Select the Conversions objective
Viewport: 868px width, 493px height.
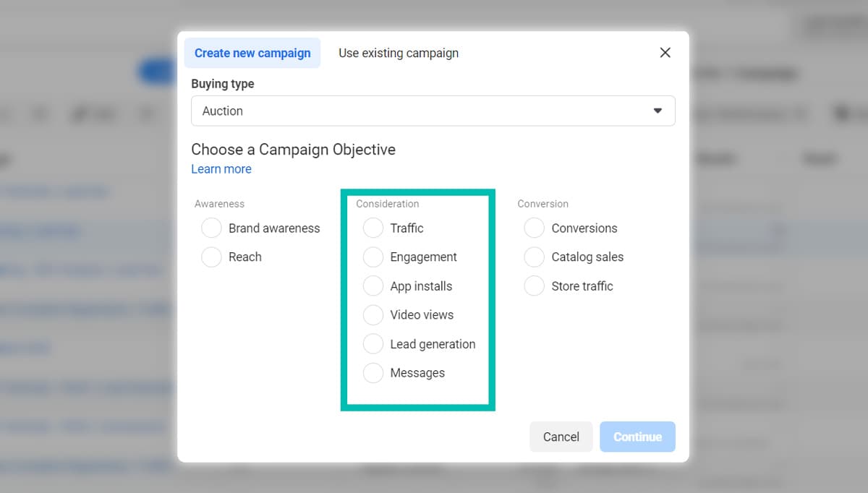coord(535,228)
